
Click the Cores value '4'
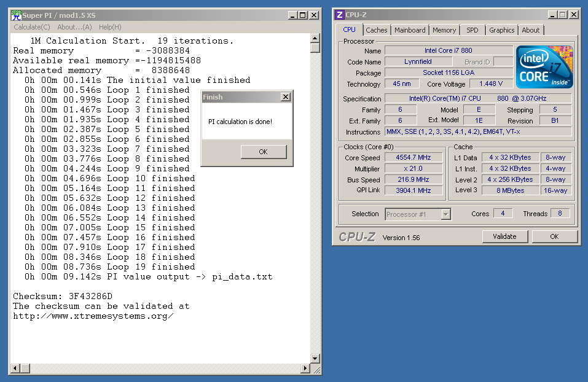(x=503, y=213)
